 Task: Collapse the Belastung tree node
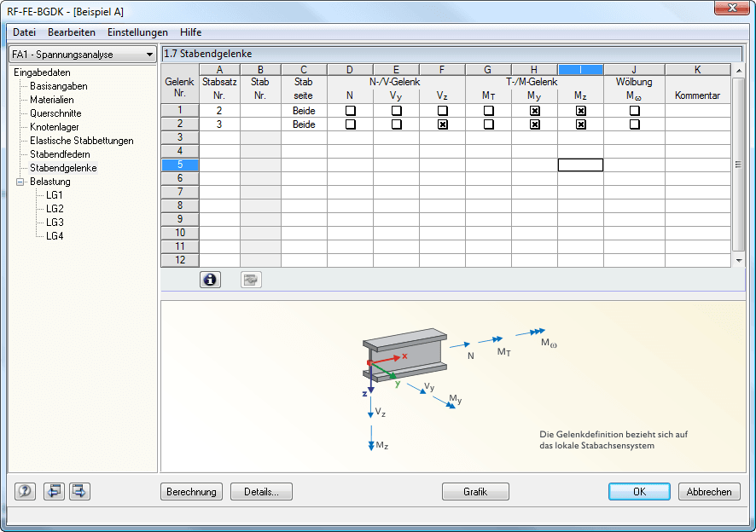pyautogui.click(x=20, y=182)
